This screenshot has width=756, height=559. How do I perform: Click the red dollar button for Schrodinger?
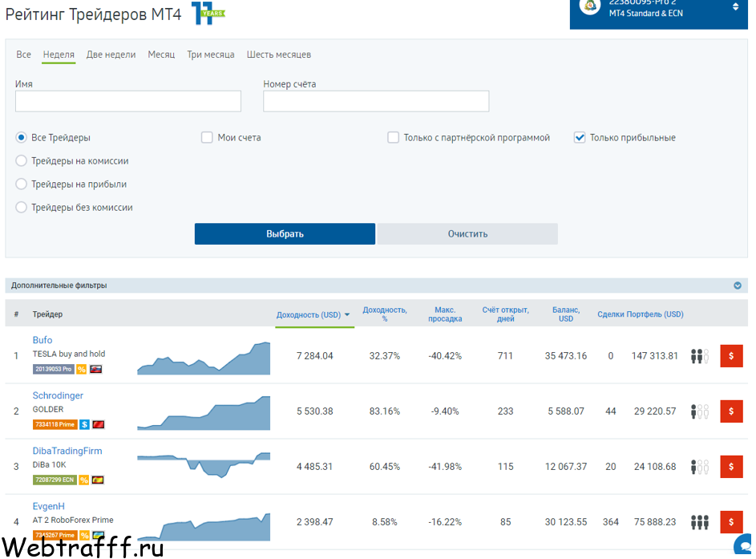pyautogui.click(x=731, y=411)
